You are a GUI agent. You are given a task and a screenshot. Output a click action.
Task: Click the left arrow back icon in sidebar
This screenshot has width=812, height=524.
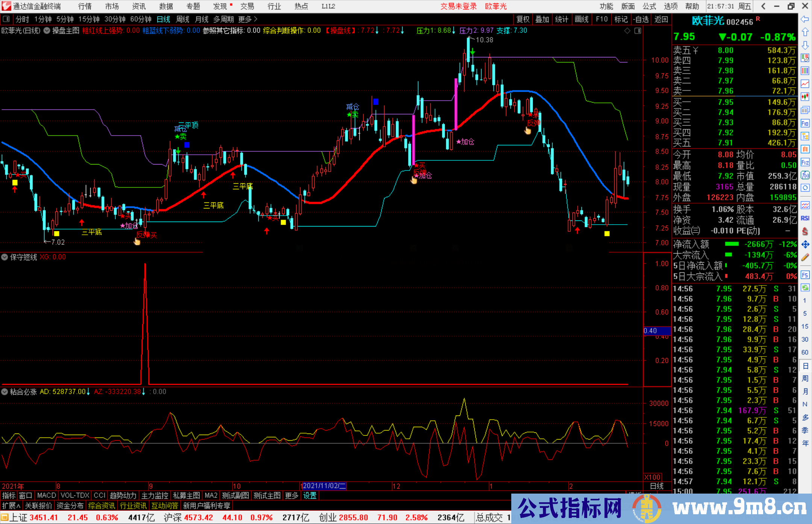805,19
